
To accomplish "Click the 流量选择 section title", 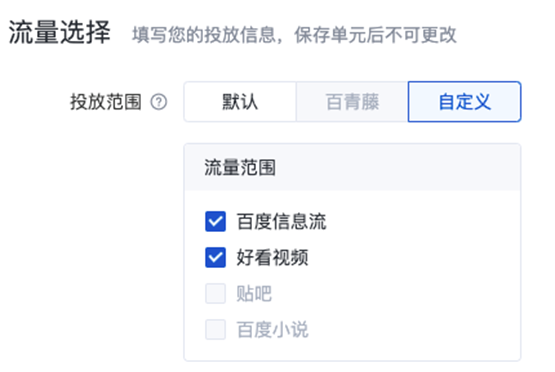I will point(59,32).
